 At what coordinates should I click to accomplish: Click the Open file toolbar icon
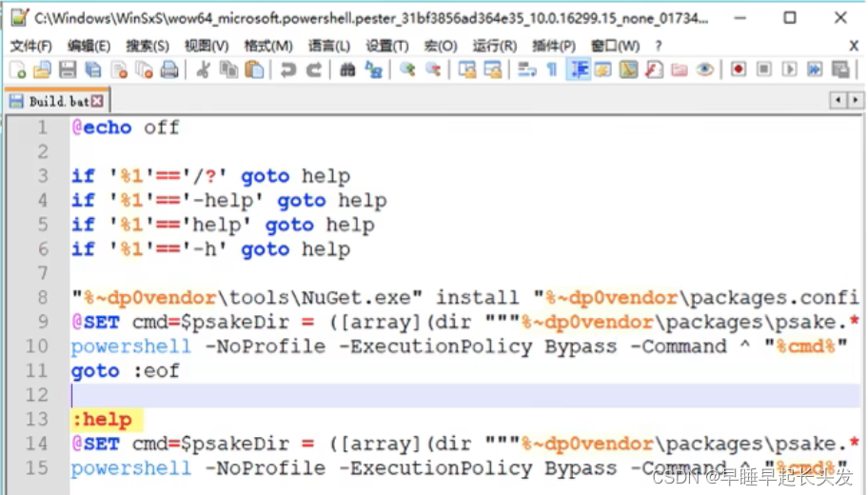42,69
